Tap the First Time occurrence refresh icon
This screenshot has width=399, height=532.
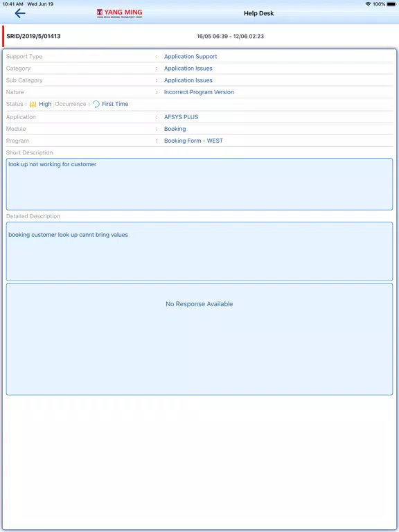pos(96,104)
